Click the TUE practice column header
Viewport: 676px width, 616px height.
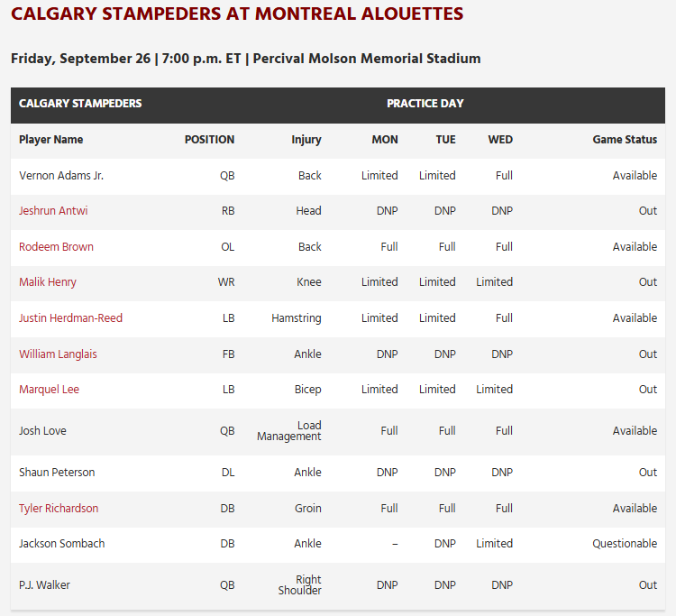(x=445, y=140)
